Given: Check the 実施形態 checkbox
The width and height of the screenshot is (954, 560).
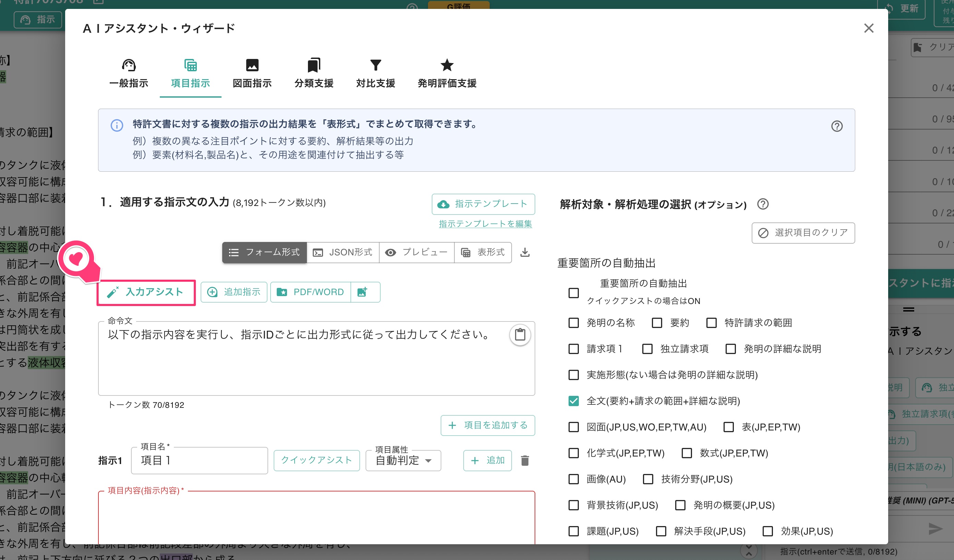Looking at the screenshot, I should tap(574, 375).
